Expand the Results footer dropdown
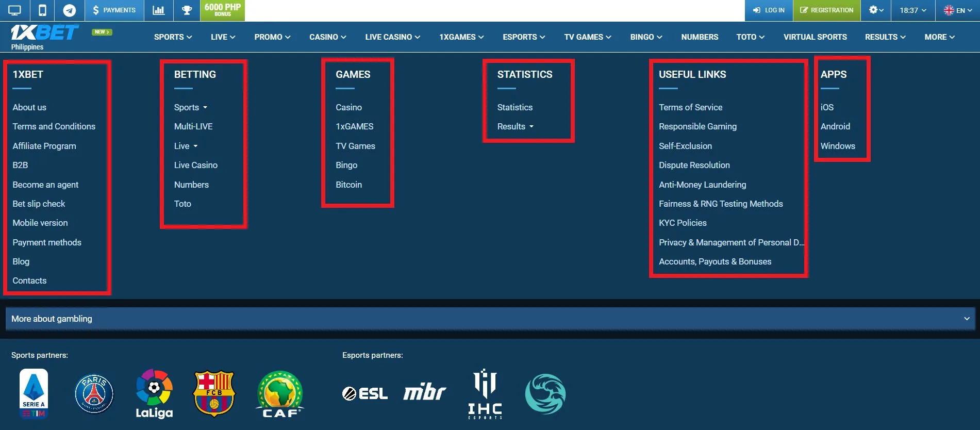This screenshot has height=430, width=980. pos(516,126)
